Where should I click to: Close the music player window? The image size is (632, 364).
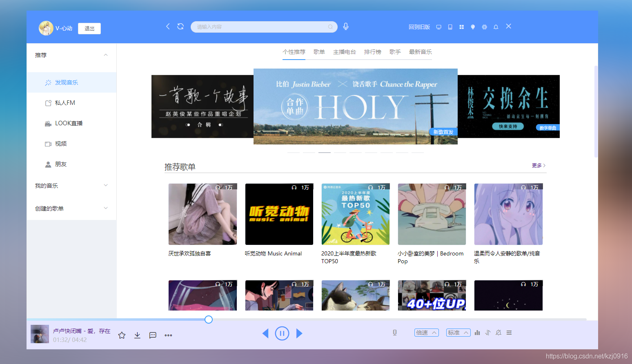pos(509,27)
